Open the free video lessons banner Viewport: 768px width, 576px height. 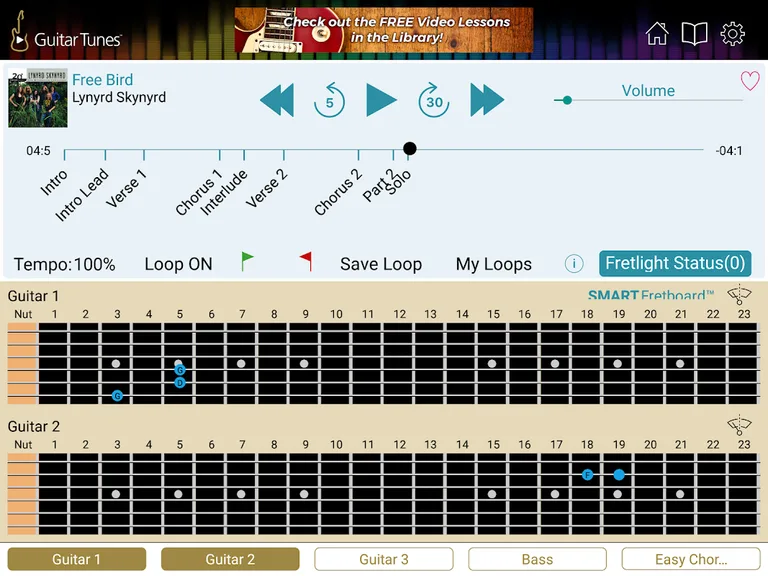tap(384, 30)
